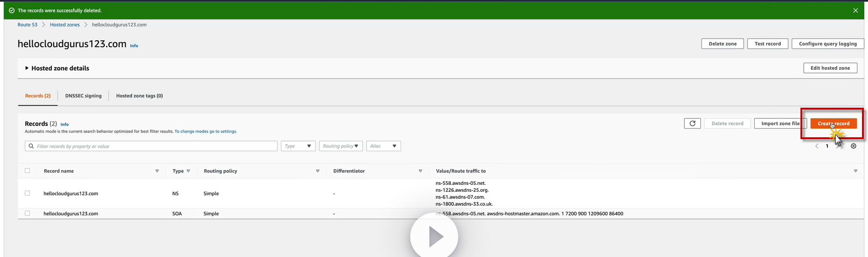Click the filter records search field
This screenshot has width=868, height=257.
point(151,146)
